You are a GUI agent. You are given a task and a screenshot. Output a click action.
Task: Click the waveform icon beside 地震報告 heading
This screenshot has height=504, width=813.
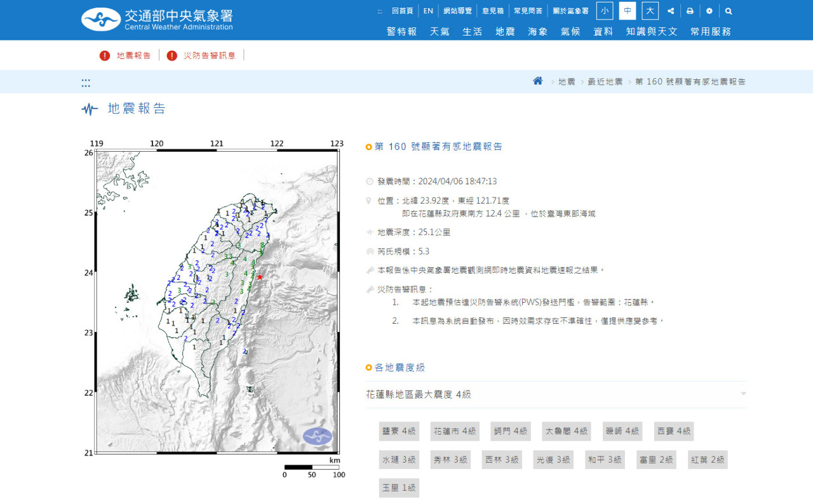click(x=90, y=109)
